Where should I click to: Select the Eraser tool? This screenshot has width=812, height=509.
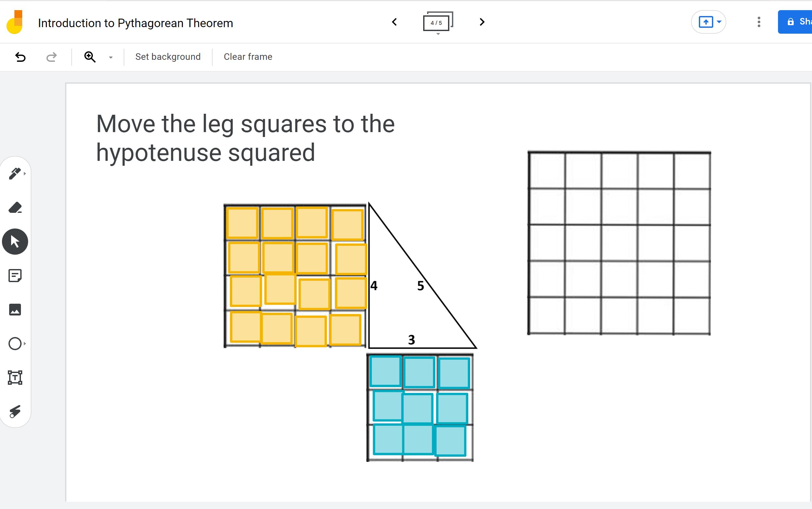click(15, 208)
